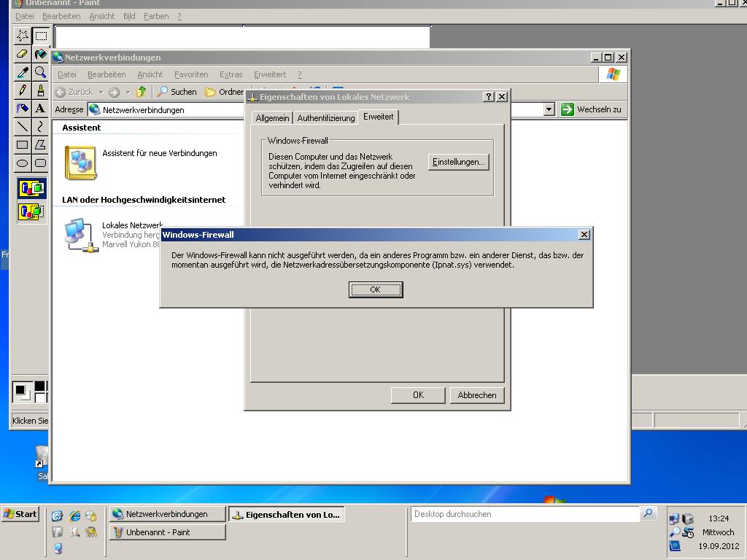Confirm the Windows-Firewall message with OK
Image resolution: width=747 pixels, height=560 pixels.
click(x=376, y=289)
